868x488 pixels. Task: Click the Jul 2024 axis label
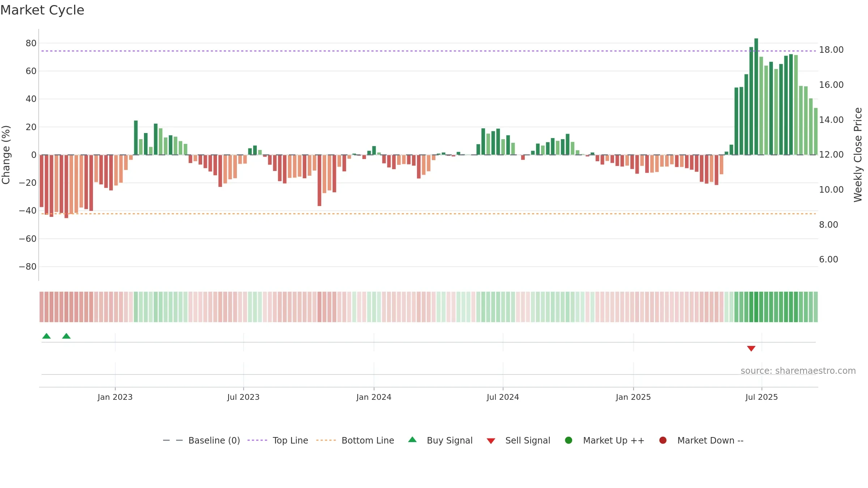click(x=503, y=397)
